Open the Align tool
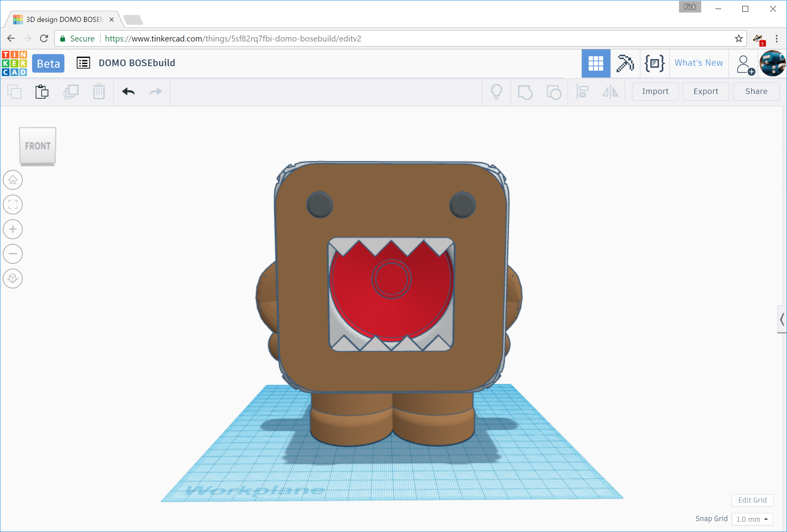Image resolution: width=787 pixels, height=532 pixels. point(582,92)
